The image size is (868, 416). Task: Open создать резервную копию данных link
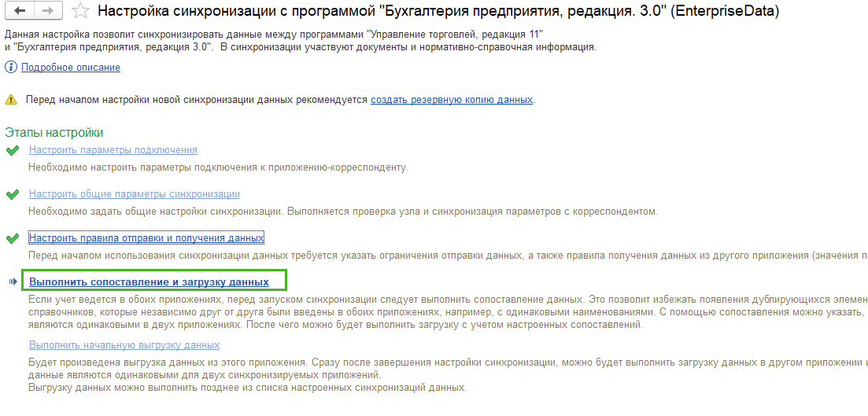tap(452, 100)
